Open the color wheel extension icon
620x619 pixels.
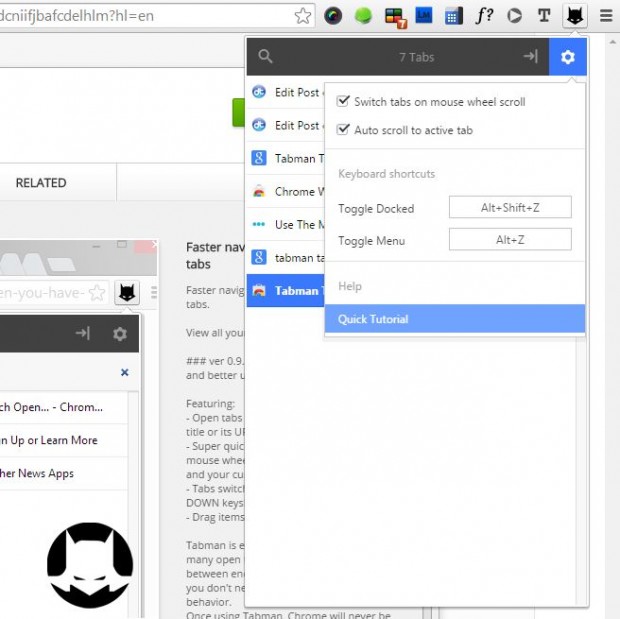coord(333,16)
